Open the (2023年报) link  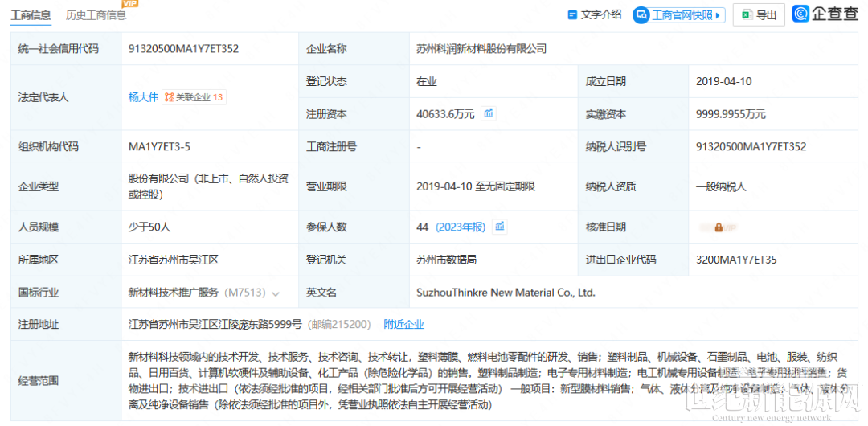tap(460, 227)
